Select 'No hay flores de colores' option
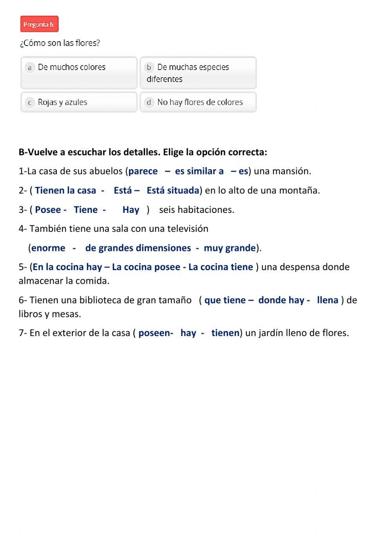This screenshot has height=554, width=392. point(198,102)
